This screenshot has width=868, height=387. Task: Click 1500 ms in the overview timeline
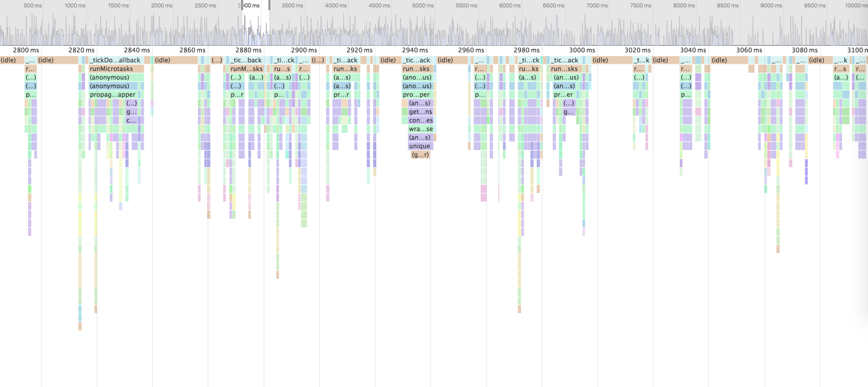tap(118, 6)
